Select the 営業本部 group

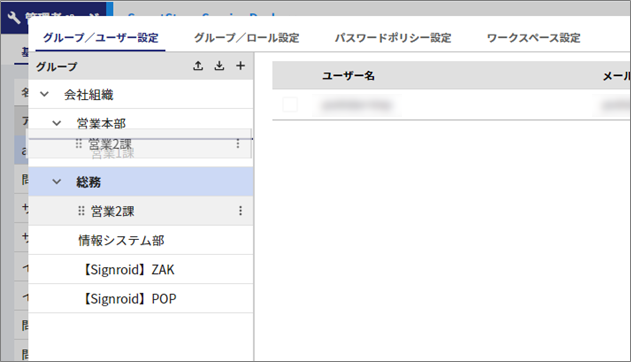[101, 123]
